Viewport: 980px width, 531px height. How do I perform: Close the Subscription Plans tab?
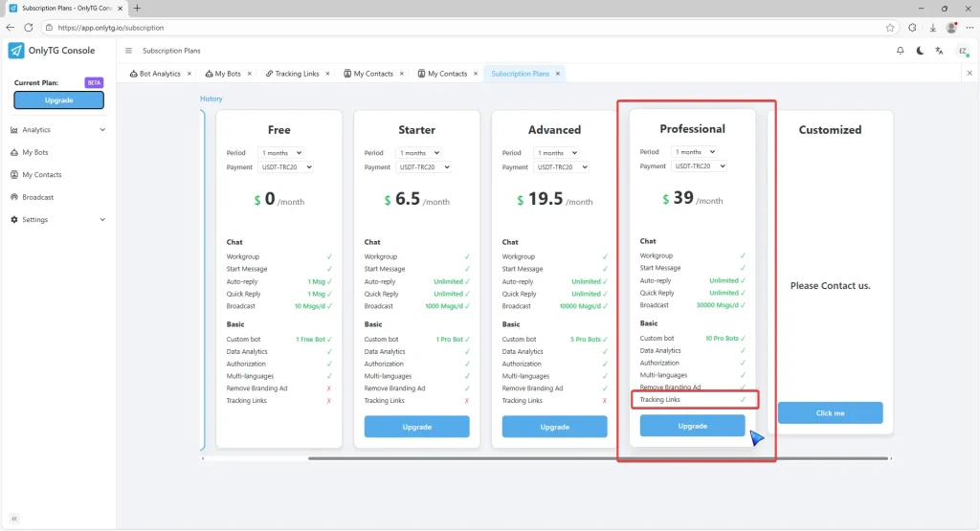(x=558, y=74)
